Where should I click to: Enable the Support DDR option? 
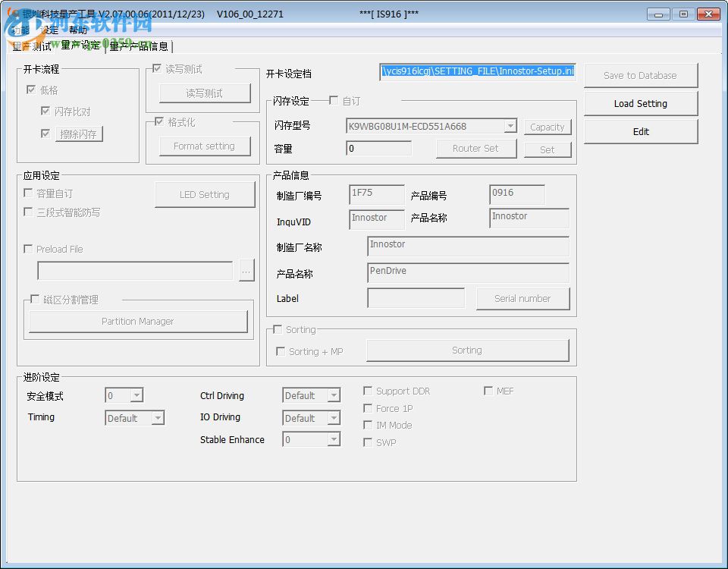(x=369, y=391)
